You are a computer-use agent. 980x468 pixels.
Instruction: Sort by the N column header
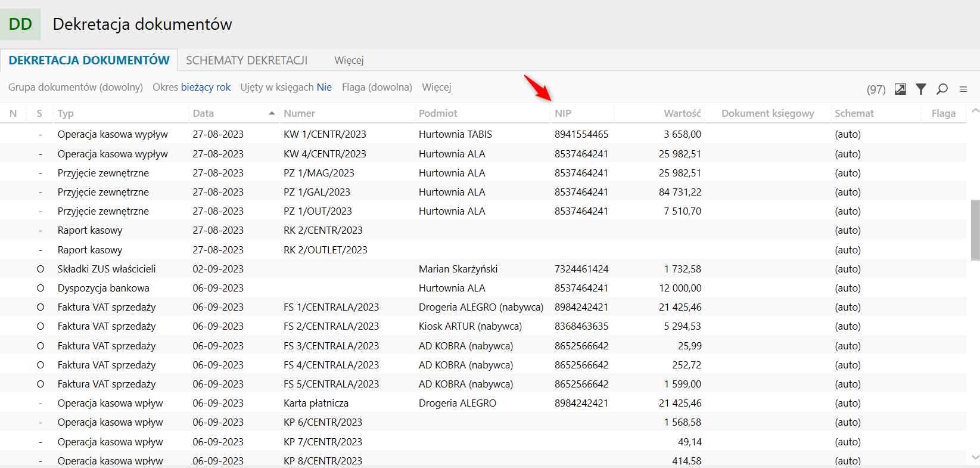13,113
